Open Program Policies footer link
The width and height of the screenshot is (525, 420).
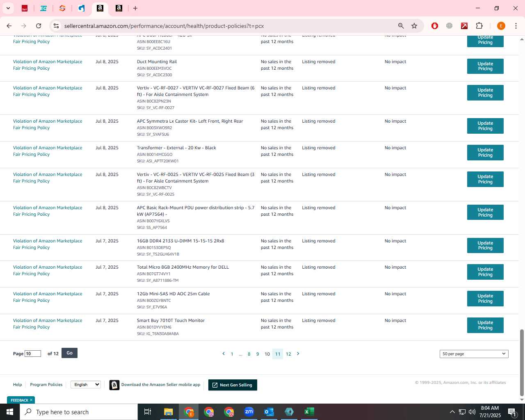coord(46,385)
